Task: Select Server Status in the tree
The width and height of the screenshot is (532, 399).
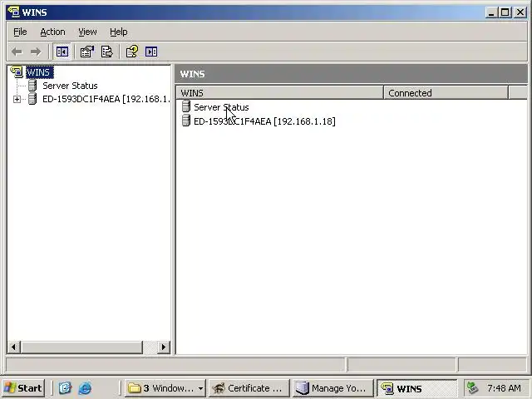Action: pyautogui.click(x=70, y=86)
